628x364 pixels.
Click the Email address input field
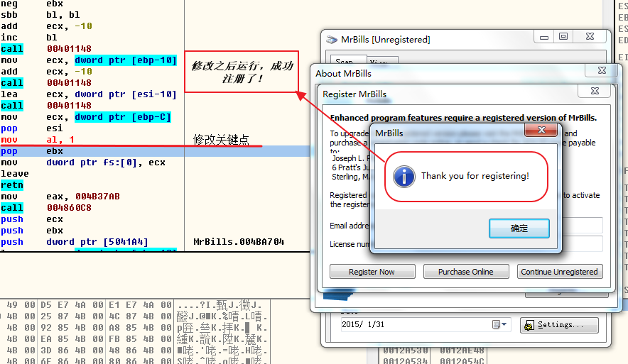click(x=583, y=226)
